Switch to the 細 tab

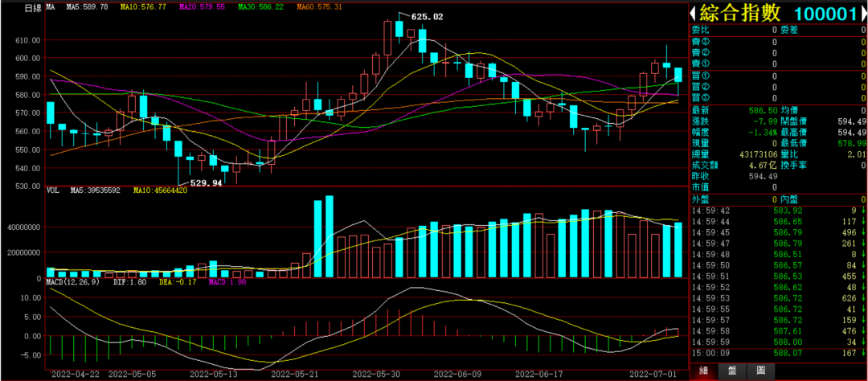point(703,371)
